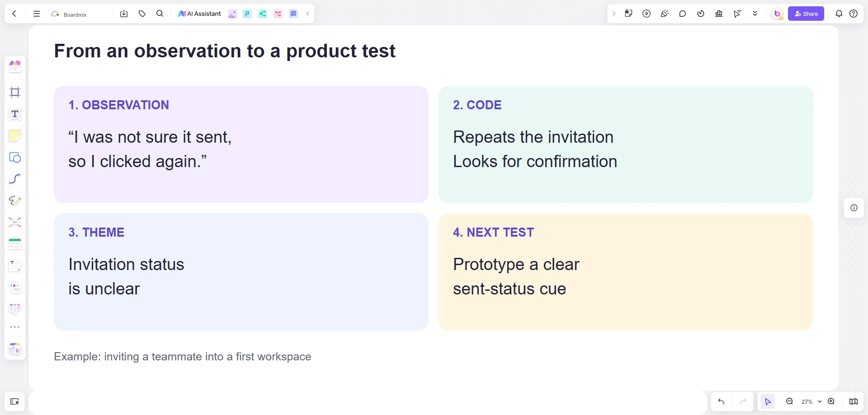Image resolution: width=868 pixels, height=415 pixels.
Task: Open the search magnifier
Action: 160,14
